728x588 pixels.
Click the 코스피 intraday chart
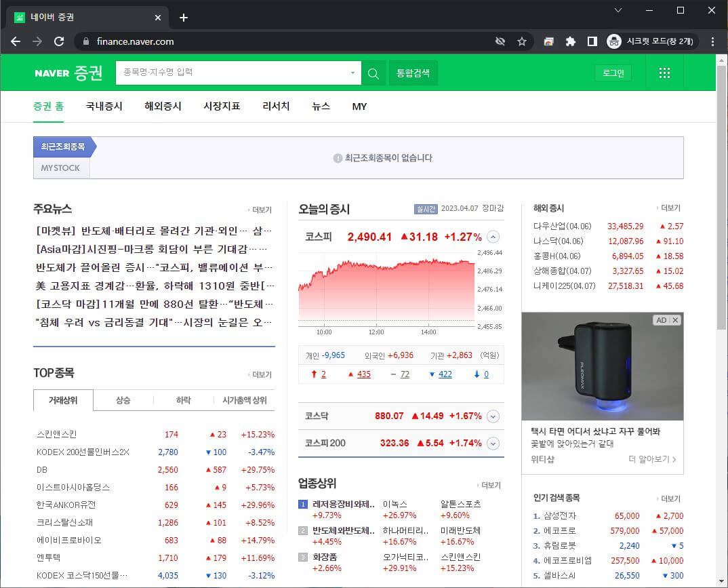(x=386, y=291)
